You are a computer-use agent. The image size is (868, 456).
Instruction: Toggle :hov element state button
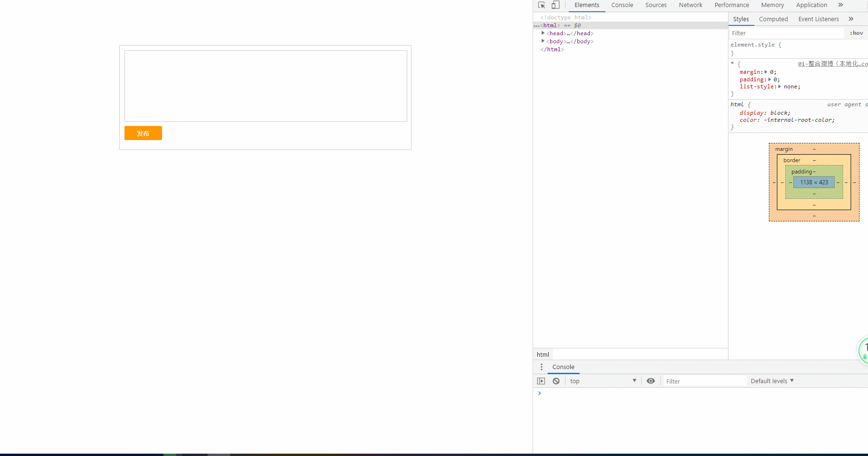[x=856, y=33]
